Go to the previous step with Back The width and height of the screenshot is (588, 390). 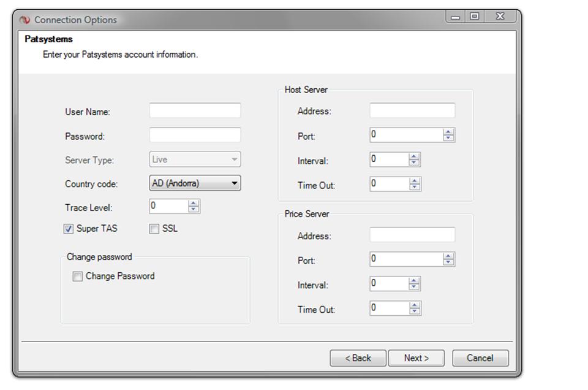(x=358, y=358)
